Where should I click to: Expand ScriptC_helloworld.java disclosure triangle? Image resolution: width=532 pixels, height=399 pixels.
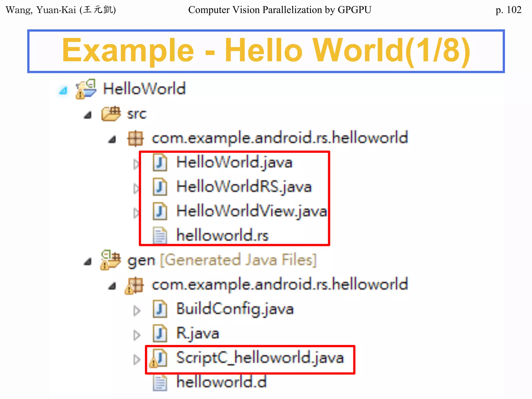point(137,360)
